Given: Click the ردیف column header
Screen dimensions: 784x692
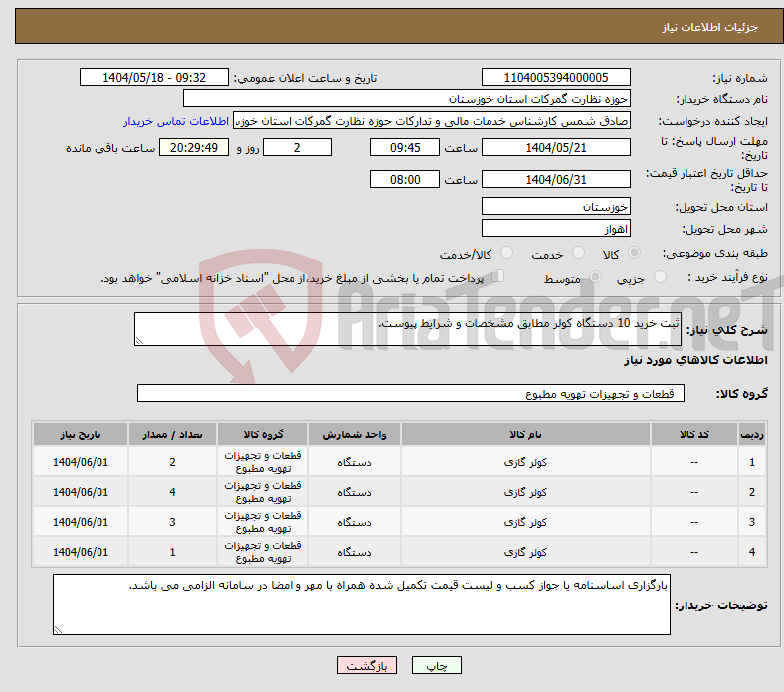Looking at the screenshot, I should point(752,434).
